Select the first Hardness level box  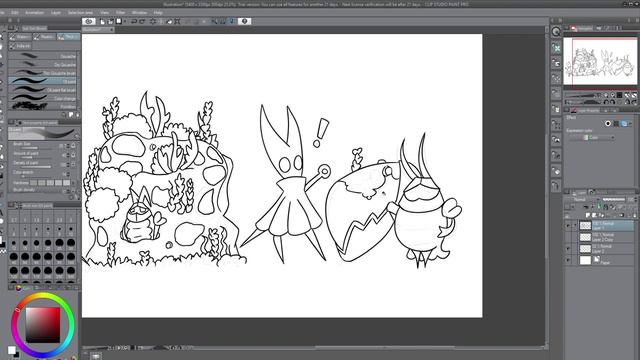click(x=33, y=183)
